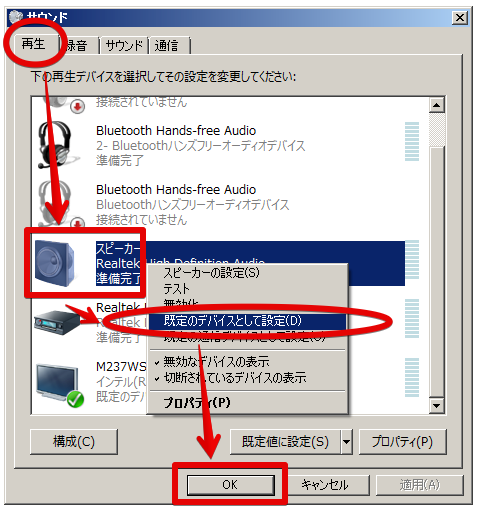This screenshot has width=477, height=509.
Task: Open the dropdown arrow beside 既定値に設定
Action: tap(347, 442)
